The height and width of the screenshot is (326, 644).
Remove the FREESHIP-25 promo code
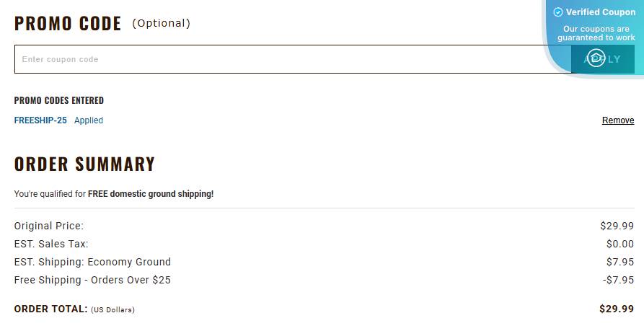(x=618, y=120)
